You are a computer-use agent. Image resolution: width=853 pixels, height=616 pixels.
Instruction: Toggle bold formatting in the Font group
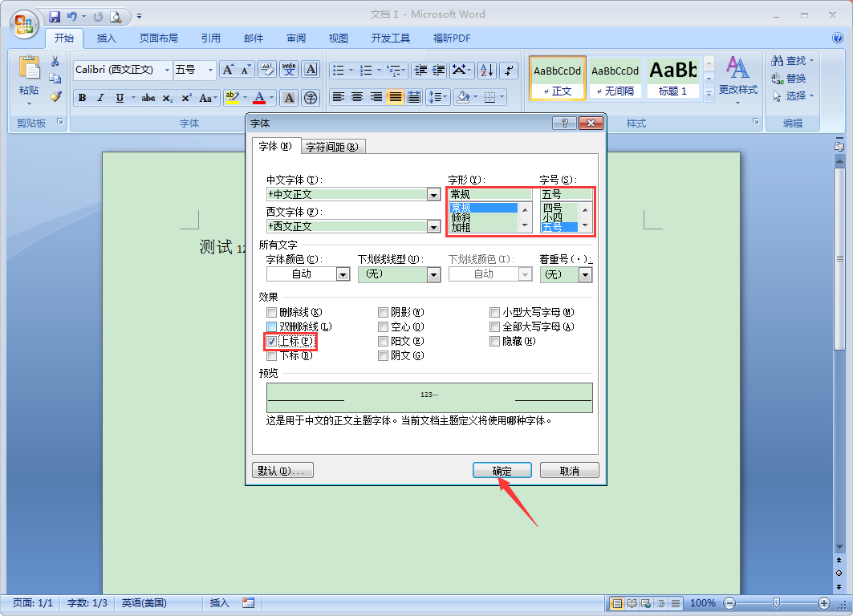[x=82, y=98]
